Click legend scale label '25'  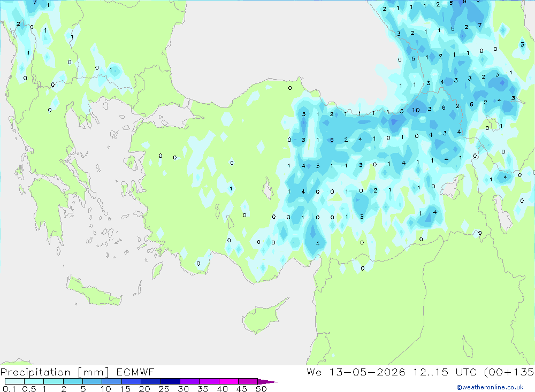[x=164, y=389]
